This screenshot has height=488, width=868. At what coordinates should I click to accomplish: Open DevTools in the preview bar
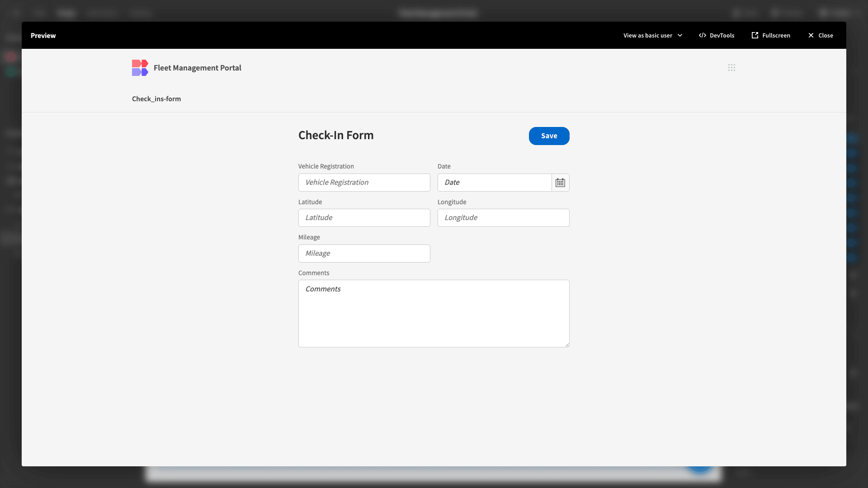717,35
